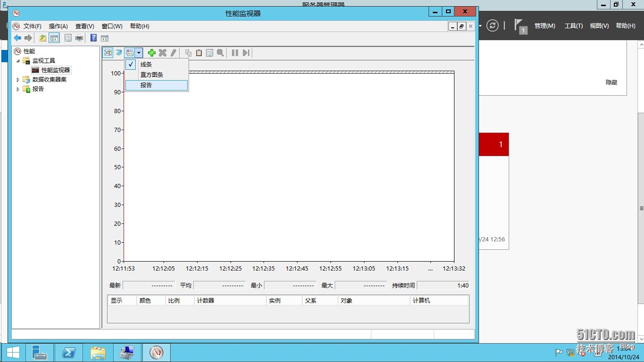Click the 对象 column header
Image resolution: width=644 pixels, height=362 pixels.
374,300
